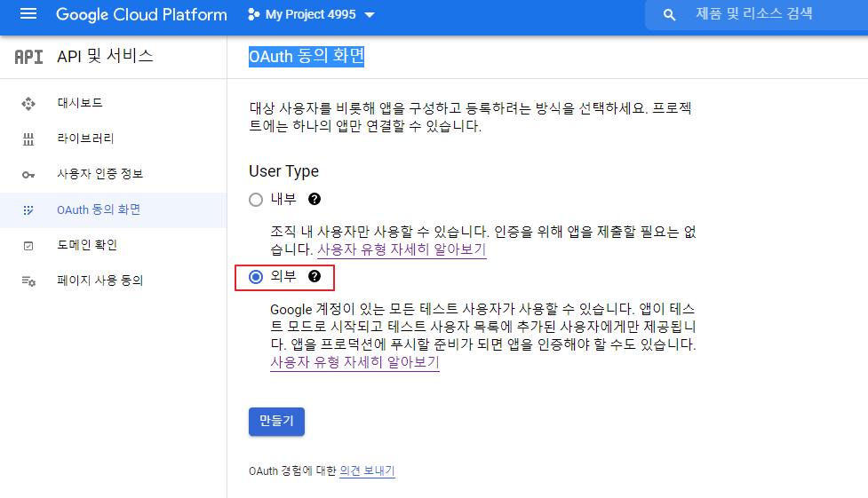Open the 사용자 인증 정보 menu item
This screenshot has height=498, width=868.
coord(113,174)
